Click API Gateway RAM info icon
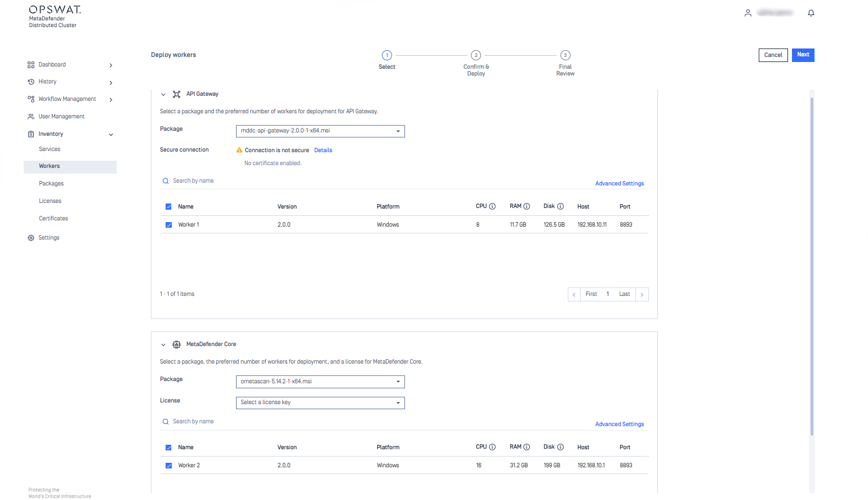Screen dimensions: 868x500 (527, 206)
